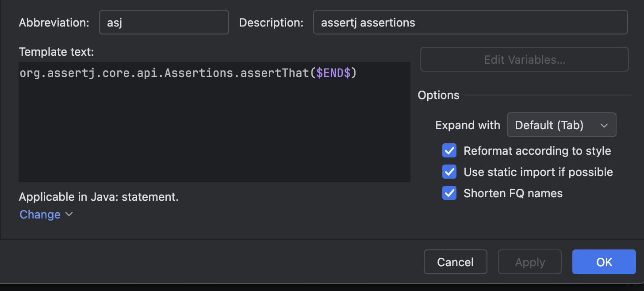
Task: Click the Template text label
Action: click(x=56, y=52)
